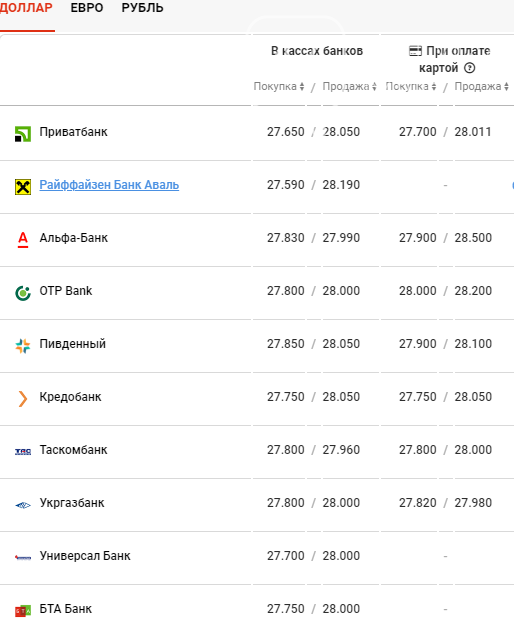Click the help question mark near 'картой'
This screenshot has height=636, width=514.
click(469, 68)
